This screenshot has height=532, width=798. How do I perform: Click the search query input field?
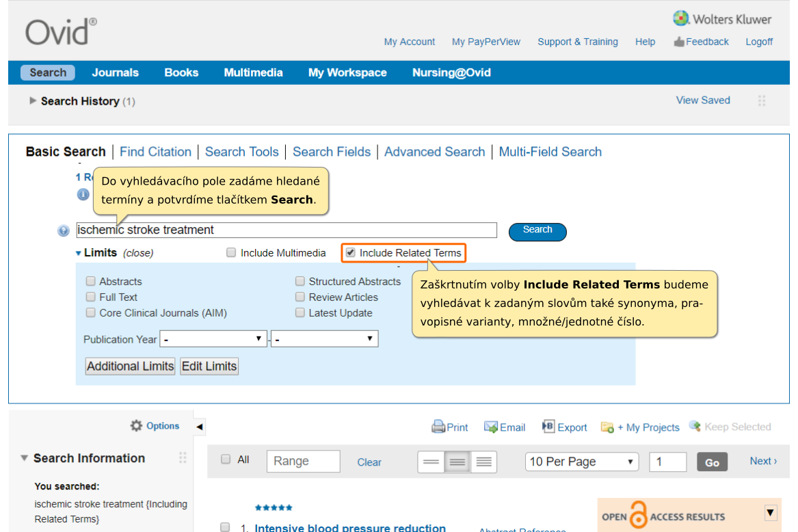click(x=287, y=230)
